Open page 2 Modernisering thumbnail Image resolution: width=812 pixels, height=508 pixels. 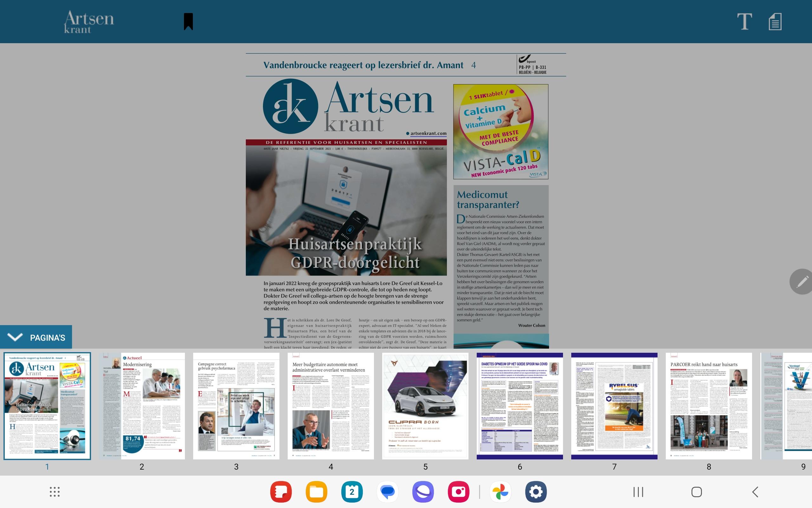(x=142, y=406)
